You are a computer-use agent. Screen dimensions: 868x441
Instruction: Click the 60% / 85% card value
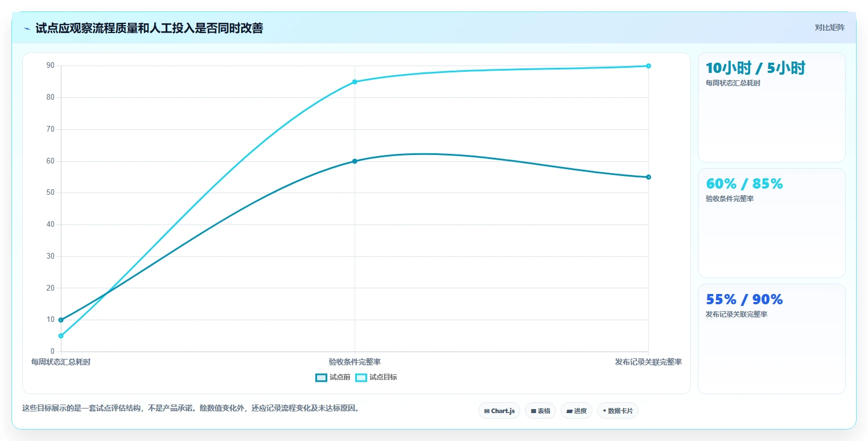744,184
